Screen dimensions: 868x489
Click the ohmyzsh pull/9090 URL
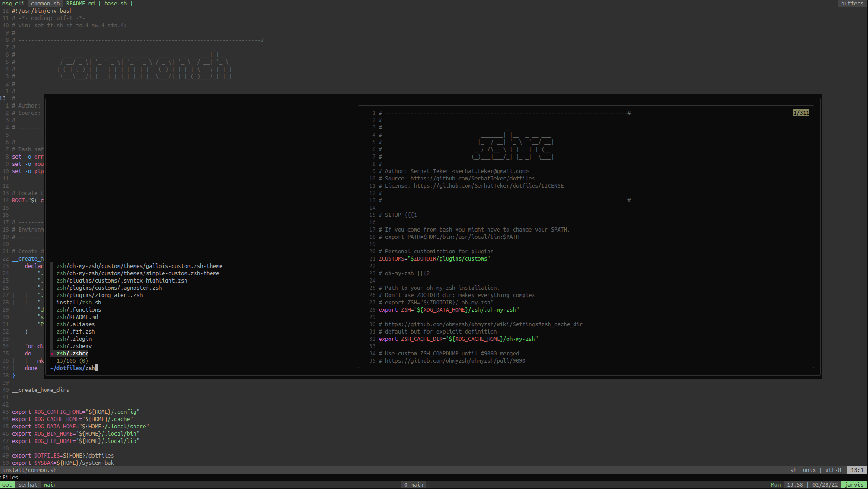(455, 360)
